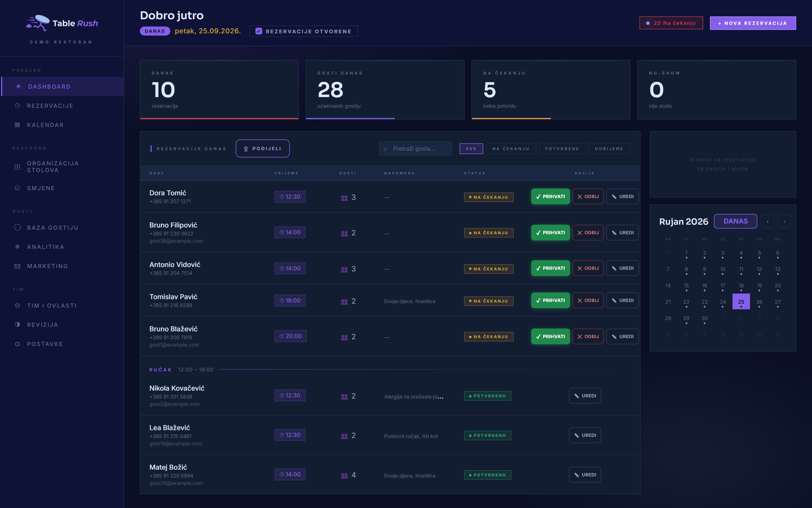The height and width of the screenshot is (508, 812).
Task: Select 25 in Rujan calendar
Action: tap(741, 302)
